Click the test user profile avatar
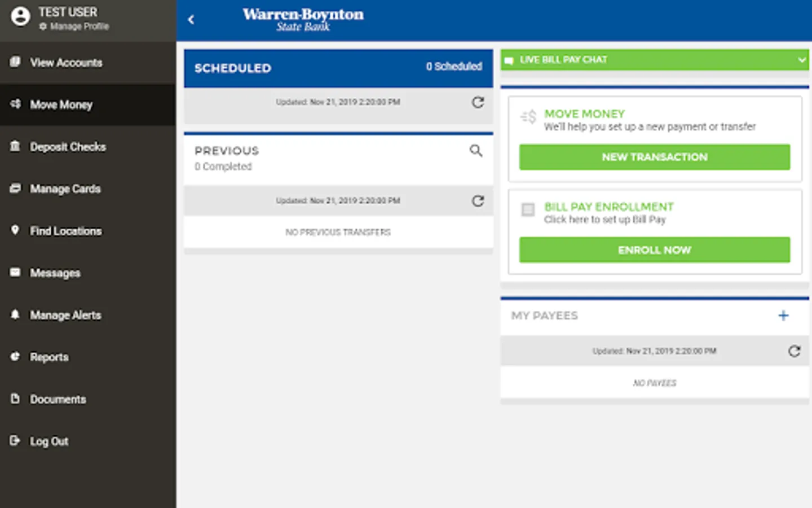The width and height of the screenshot is (812, 508). [20, 16]
